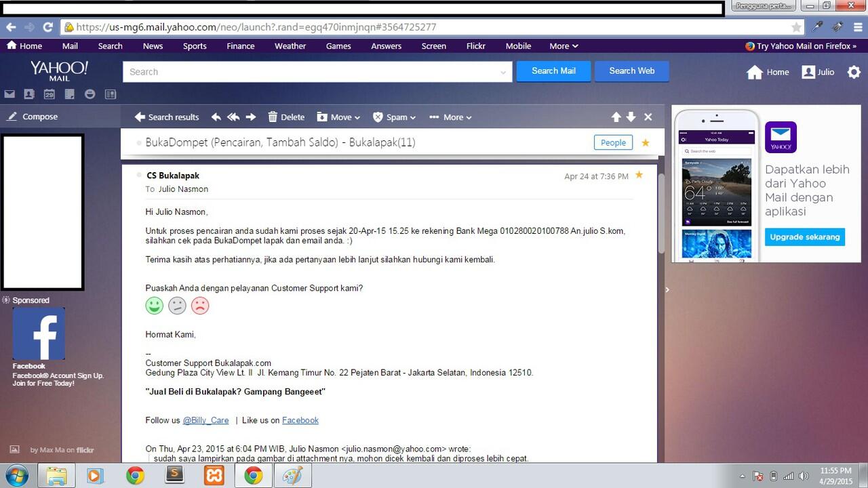Open the Move dropdown menu
The width and height of the screenshot is (868, 488).
pyautogui.click(x=338, y=117)
